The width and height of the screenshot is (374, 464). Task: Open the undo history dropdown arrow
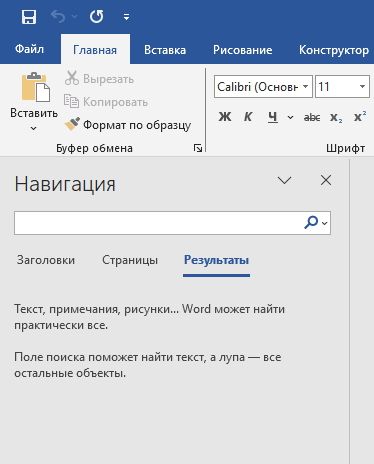click(74, 16)
